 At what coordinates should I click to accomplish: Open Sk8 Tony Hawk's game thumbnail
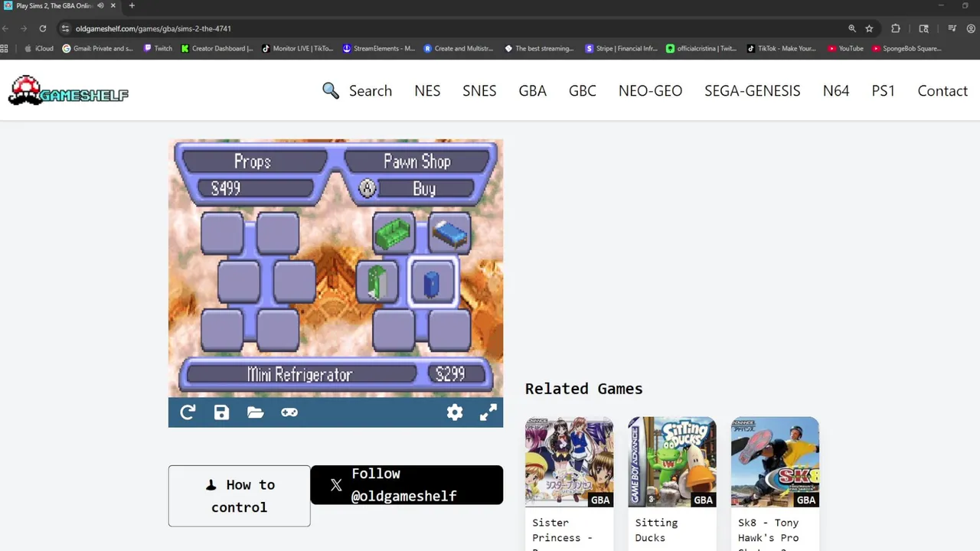click(775, 461)
